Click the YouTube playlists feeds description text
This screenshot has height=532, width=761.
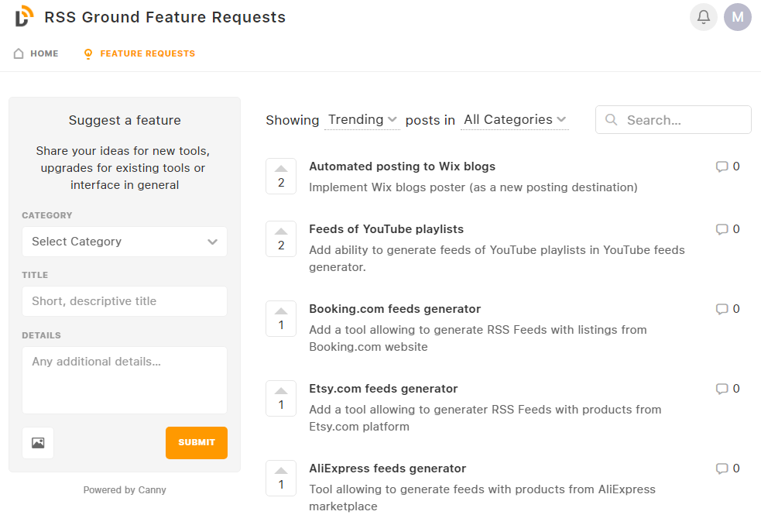(497, 258)
